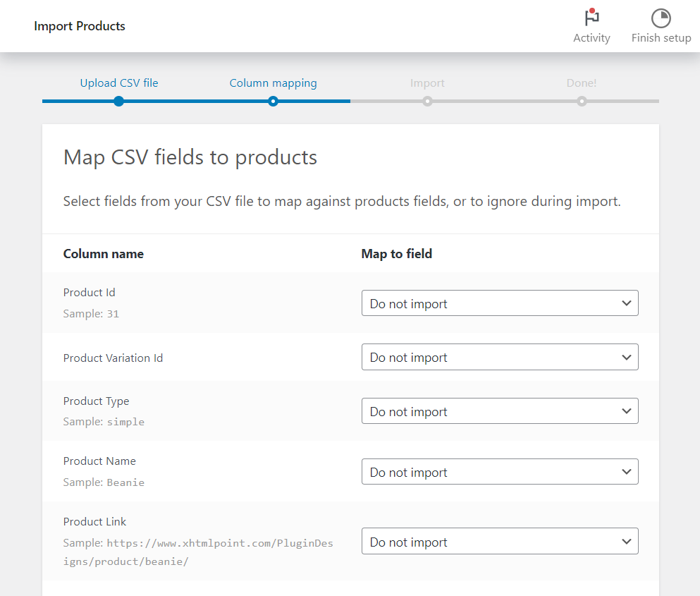The width and height of the screenshot is (700, 596).
Task: Click the Column mapping progress dot
Action: tap(274, 102)
